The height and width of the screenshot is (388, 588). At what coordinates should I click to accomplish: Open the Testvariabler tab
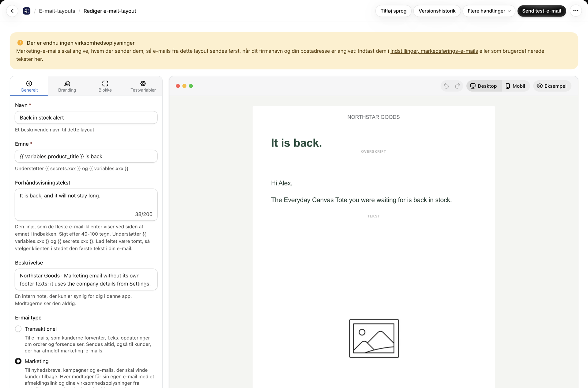[143, 86]
